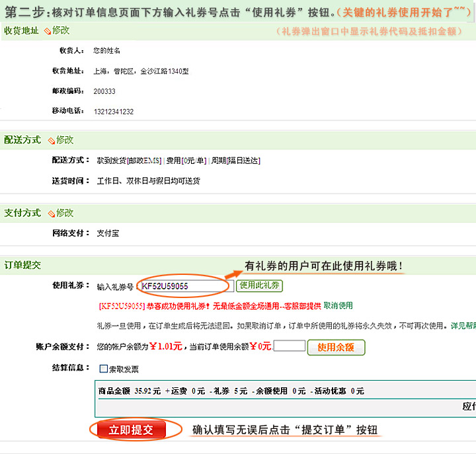The height and width of the screenshot is (454, 476).
Task: Select the 配送方式 section header
Action: tap(22, 140)
